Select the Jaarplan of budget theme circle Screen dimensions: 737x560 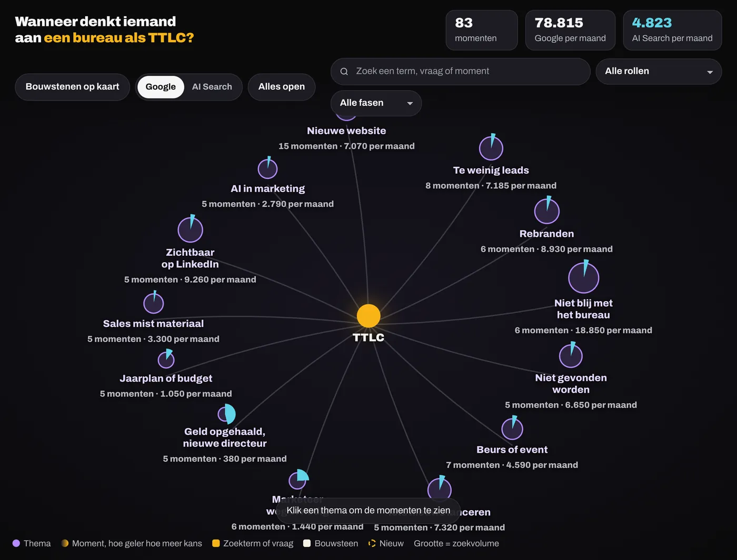166,359
